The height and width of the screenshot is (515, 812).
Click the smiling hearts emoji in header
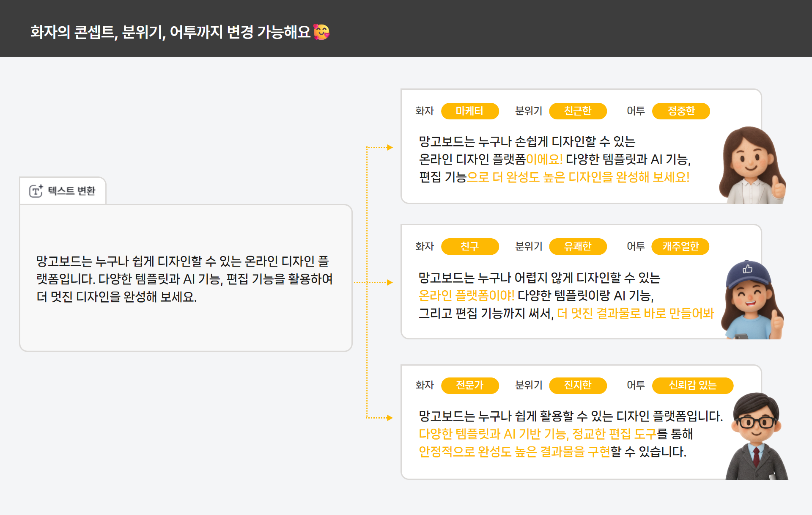[321, 32]
